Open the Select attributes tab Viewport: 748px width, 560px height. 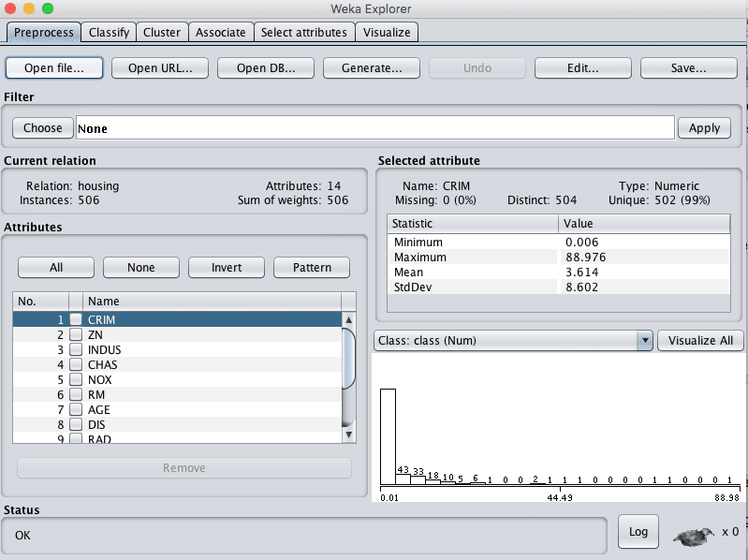click(304, 33)
